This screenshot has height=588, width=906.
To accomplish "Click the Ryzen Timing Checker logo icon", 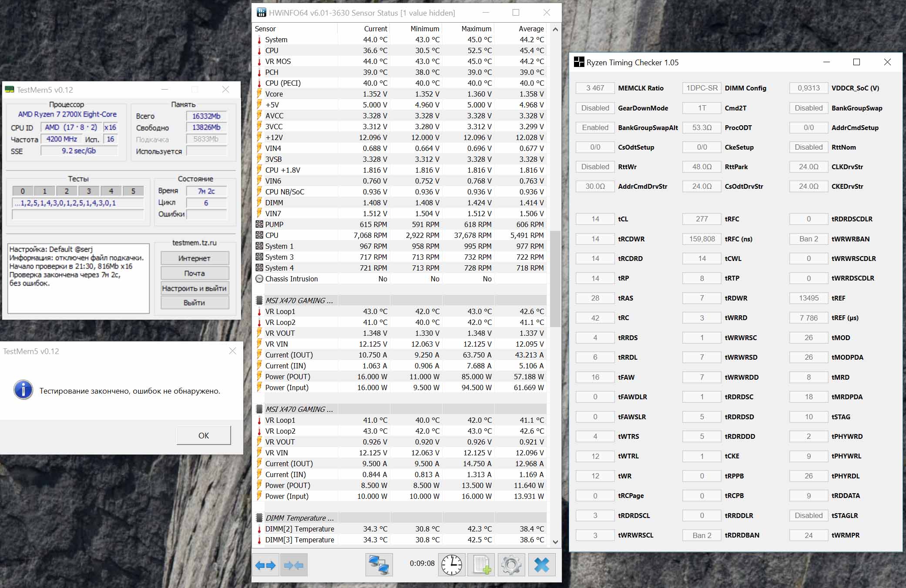I will [x=579, y=62].
